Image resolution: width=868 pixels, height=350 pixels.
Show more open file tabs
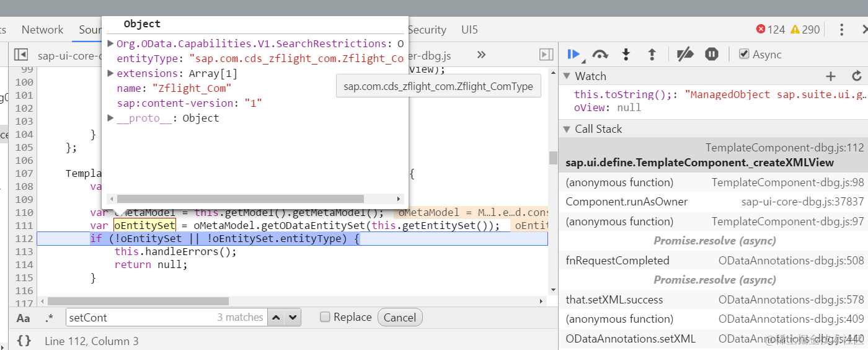pos(480,55)
